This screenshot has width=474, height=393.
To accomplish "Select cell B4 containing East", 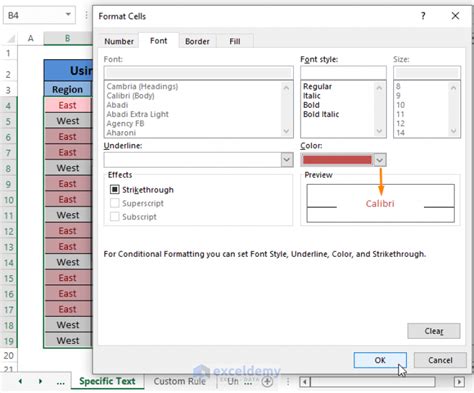I will (x=68, y=105).
